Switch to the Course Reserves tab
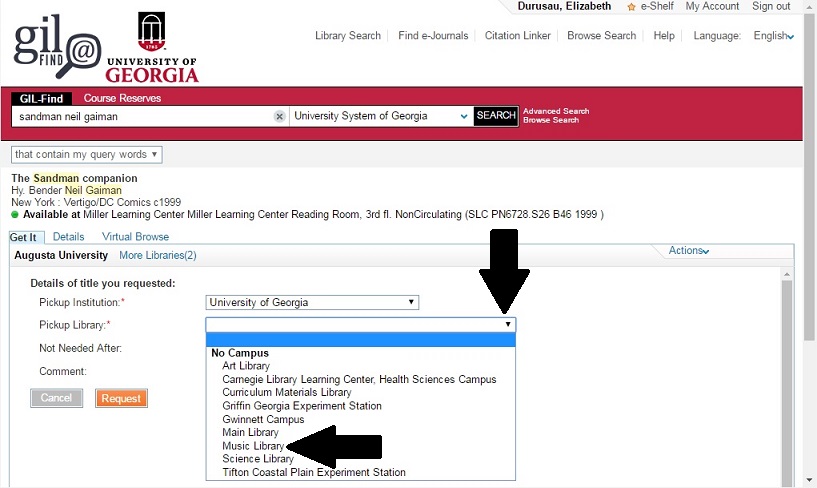Viewport: 817px width, 488px height. [x=122, y=98]
